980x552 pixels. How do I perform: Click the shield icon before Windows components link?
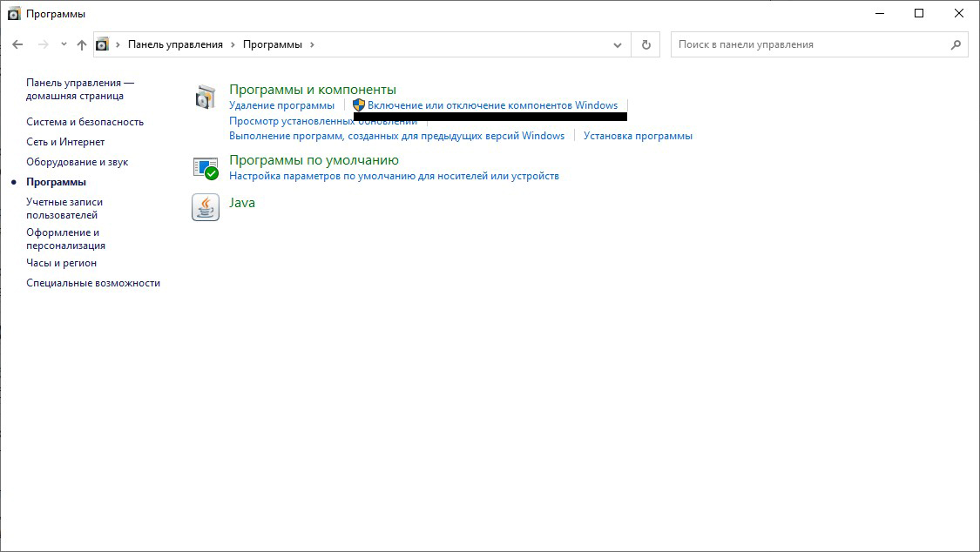(358, 105)
